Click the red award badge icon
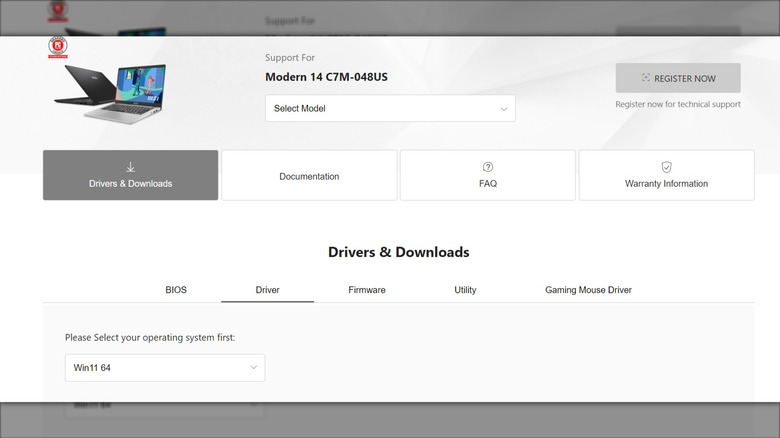The height and width of the screenshot is (438, 780). click(x=58, y=47)
